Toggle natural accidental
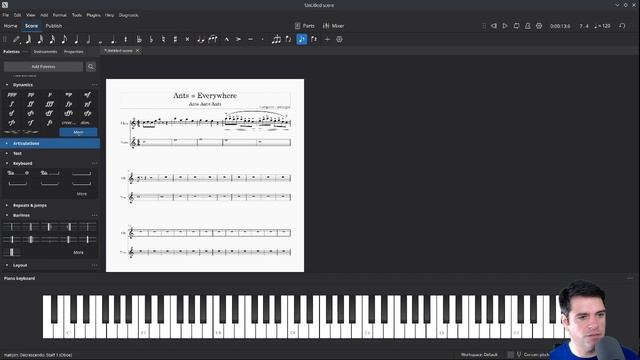 [163, 40]
